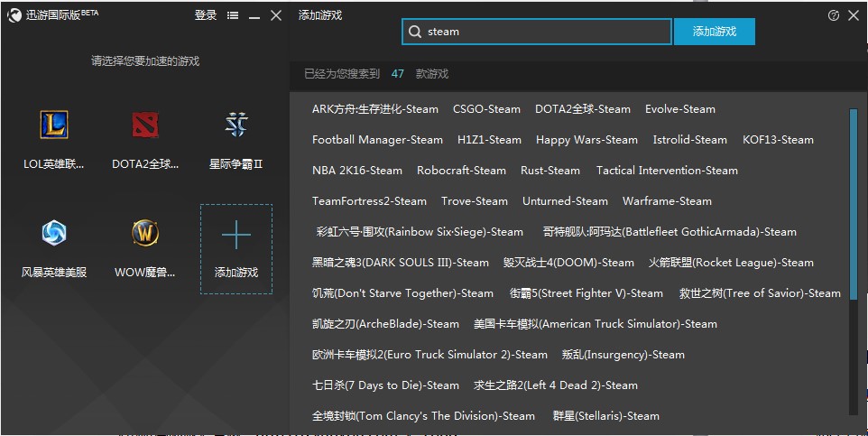The width and height of the screenshot is (868, 436).
Task: Focus the steam search field
Action: click(x=537, y=32)
